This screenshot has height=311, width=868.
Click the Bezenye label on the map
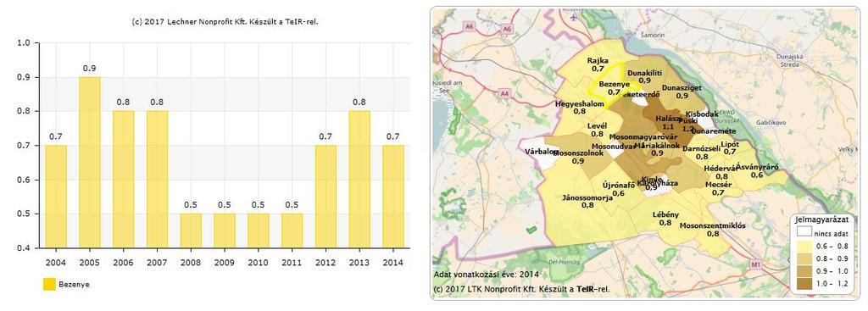615,84
